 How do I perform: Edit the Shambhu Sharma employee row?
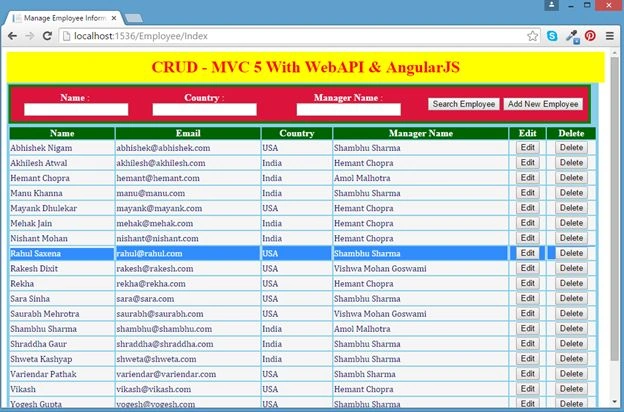pyautogui.click(x=528, y=329)
